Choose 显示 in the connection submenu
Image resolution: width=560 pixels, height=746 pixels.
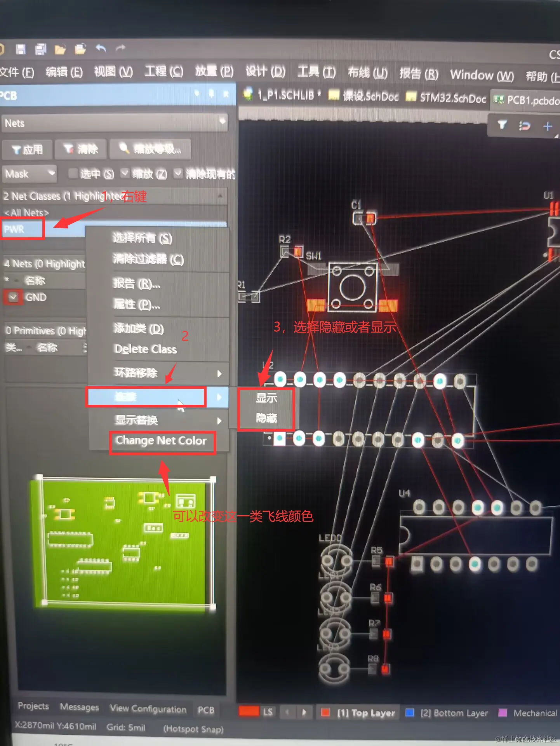267,398
